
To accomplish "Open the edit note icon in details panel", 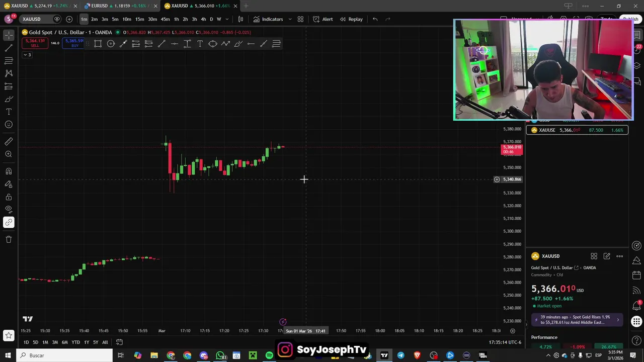I will pos(607,256).
